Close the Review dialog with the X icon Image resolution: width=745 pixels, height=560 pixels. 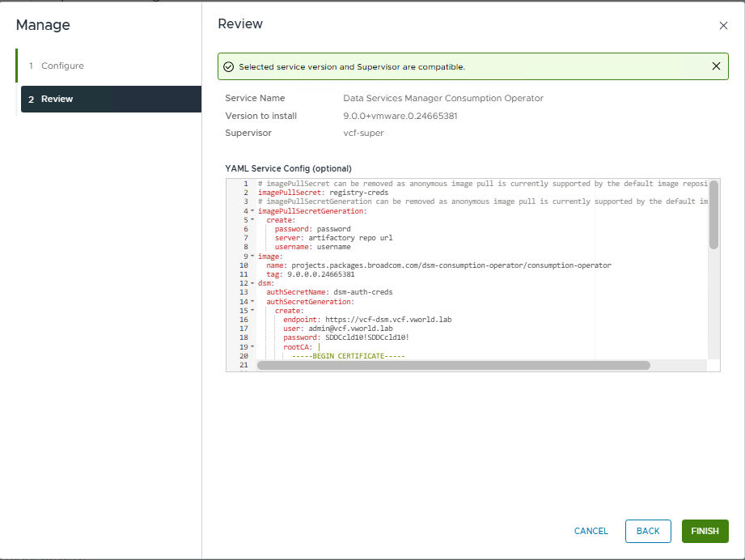point(723,26)
